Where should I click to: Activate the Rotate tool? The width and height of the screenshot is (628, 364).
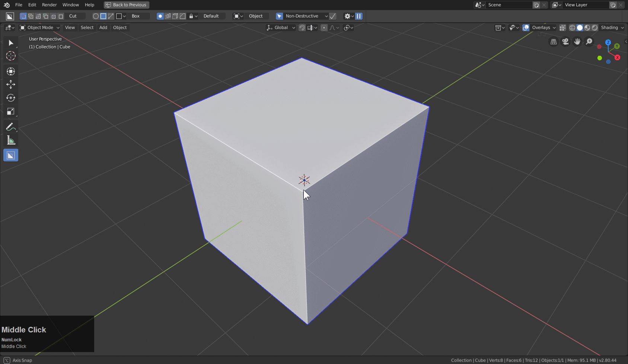click(11, 98)
